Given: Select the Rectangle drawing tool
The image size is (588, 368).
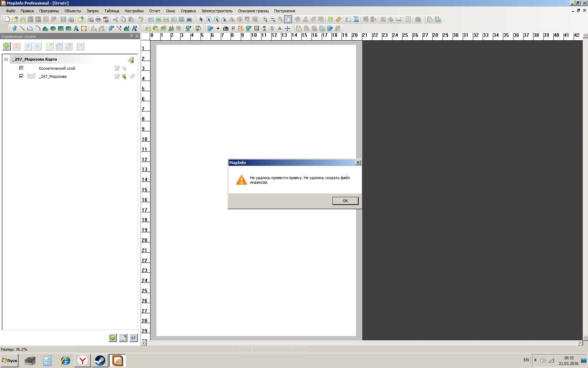Looking at the screenshot, I should click(x=61, y=28).
